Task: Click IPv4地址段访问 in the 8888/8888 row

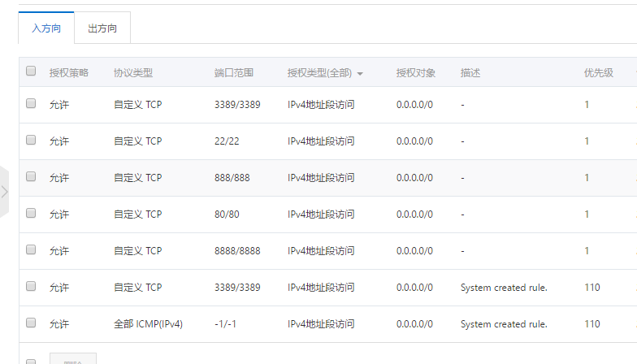Action: (321, 251)
